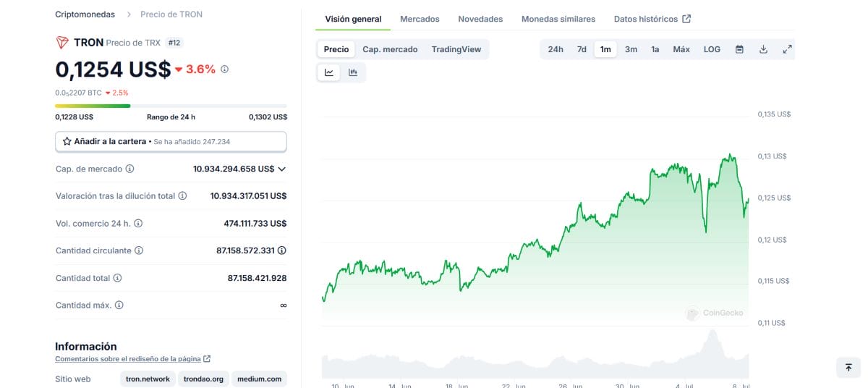
Task: Click the BTC price 0,0₅2207 BTC text
Action: coord(78,93)
